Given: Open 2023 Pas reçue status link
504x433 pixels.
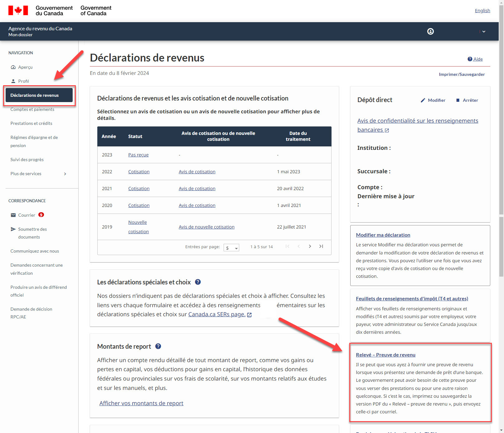Looking at the screenshot, I should 138,155.
